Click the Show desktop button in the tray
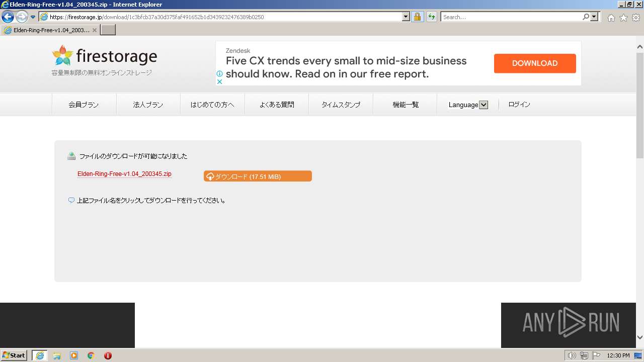The image size is (644, 362). pyautogui.click(x=638, y=355)
